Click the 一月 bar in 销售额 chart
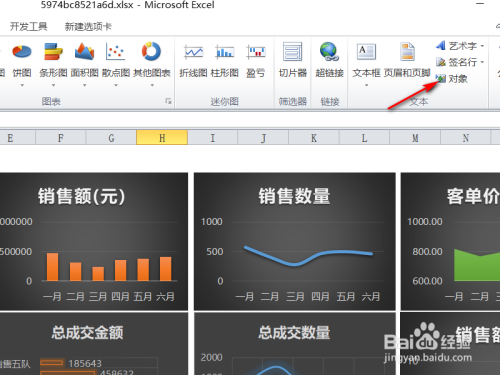This screenshot has width=500, height=375. pos(53,267)
